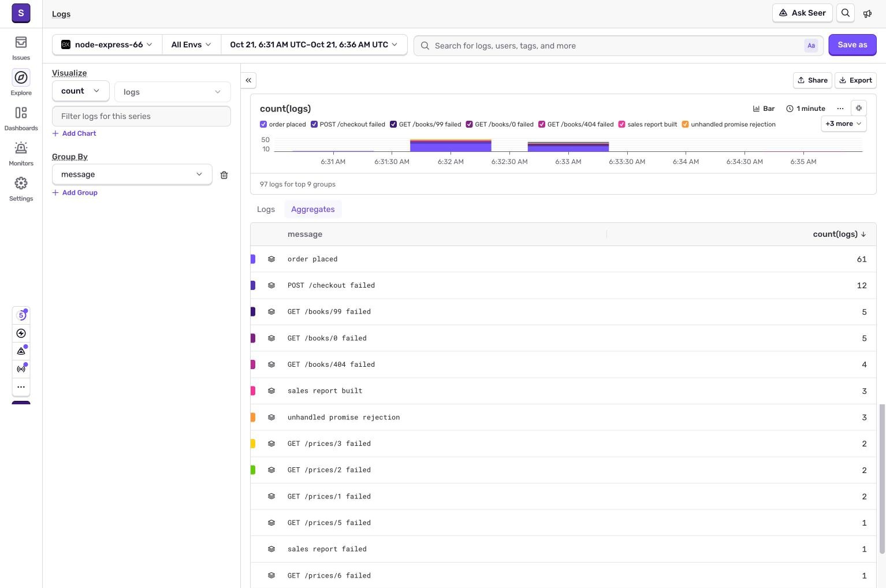
Task: Open the Settings gear icon
Action: [21, 184]
